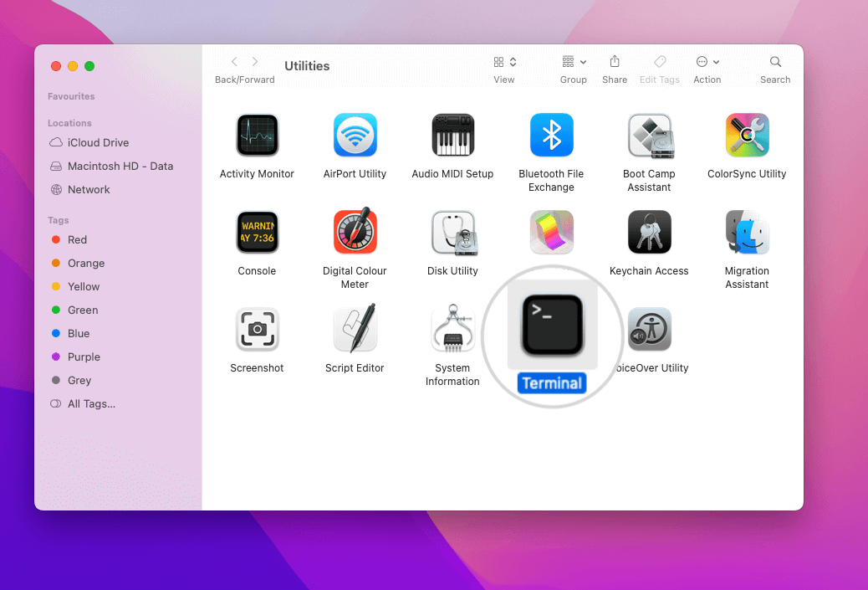Open ColorSync Utility
868x590 pixels.
[747, 135]
